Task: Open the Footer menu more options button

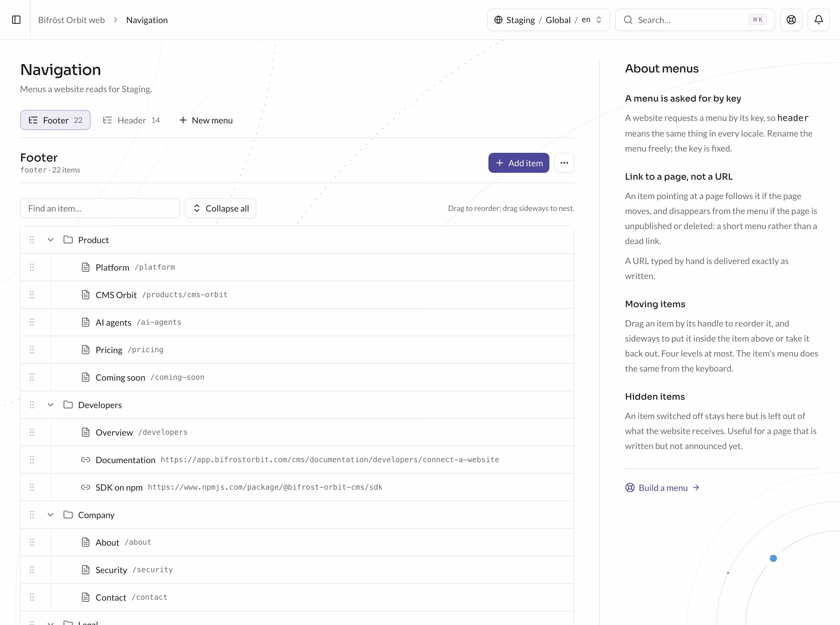Action: (564, 163)
